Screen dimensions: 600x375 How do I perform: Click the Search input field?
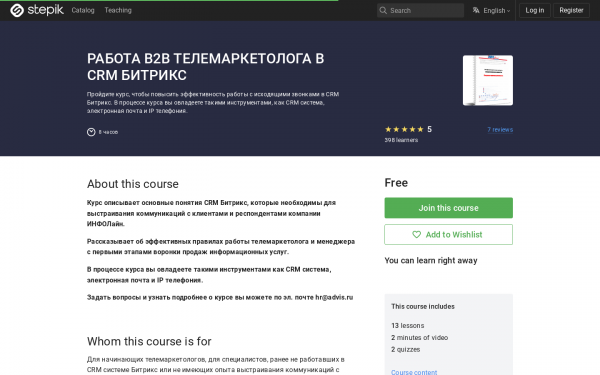420,10
